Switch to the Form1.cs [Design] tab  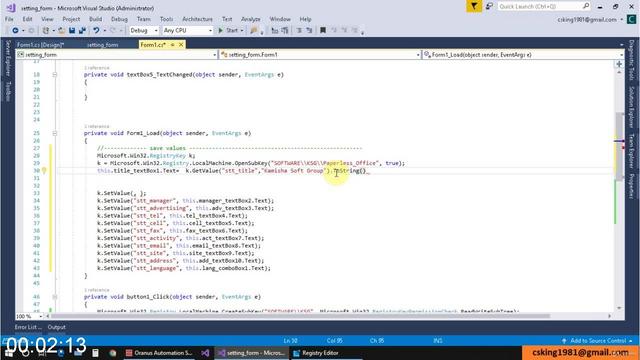coord(41,45)
